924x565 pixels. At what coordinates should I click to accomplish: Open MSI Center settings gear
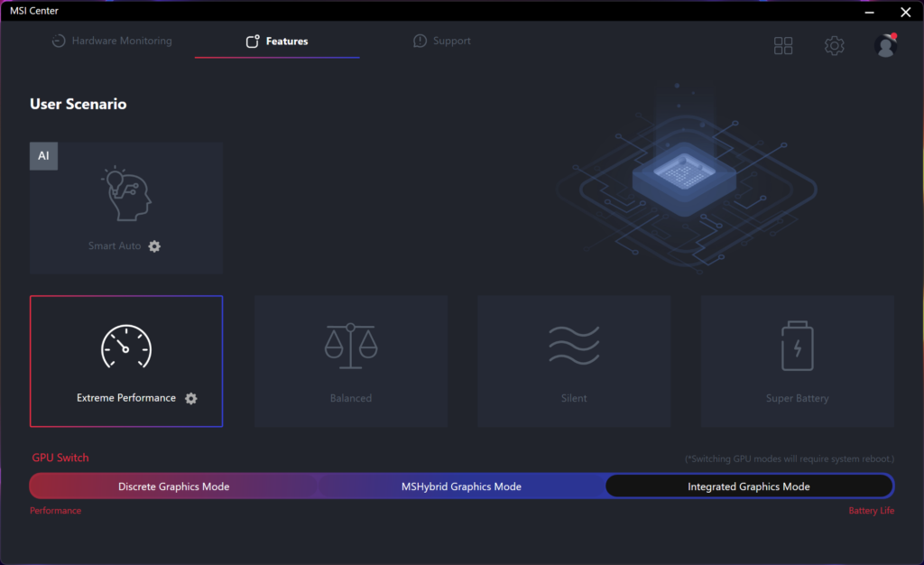(834, 45)
